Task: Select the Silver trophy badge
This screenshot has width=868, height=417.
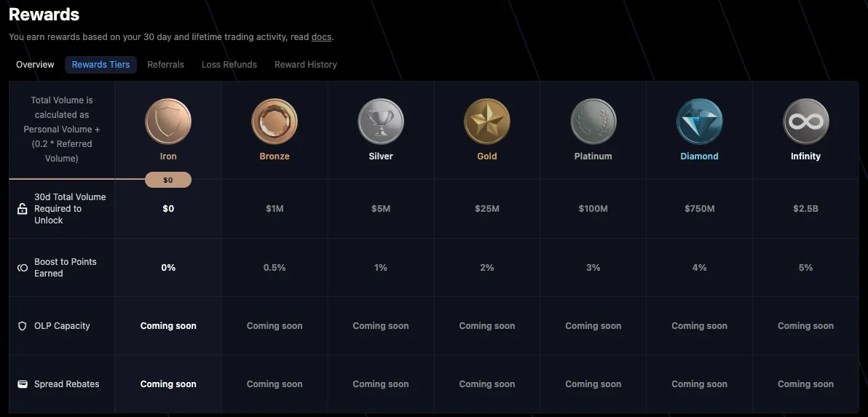Action: 381,122
